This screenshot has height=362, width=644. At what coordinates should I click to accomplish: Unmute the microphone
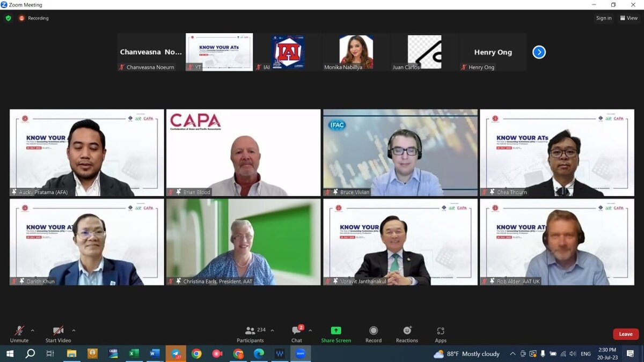pyautogui.click(x=19, y=334)
